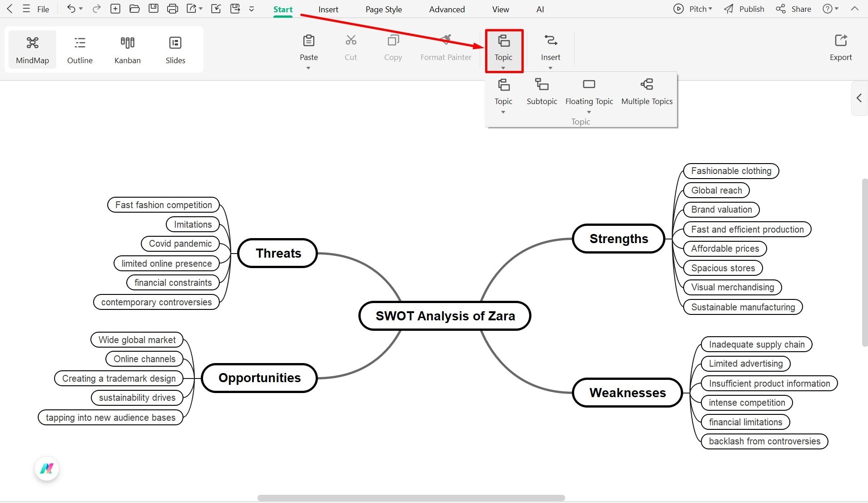Collapse the ribbon with the top-right chevron

click(855, 9)
